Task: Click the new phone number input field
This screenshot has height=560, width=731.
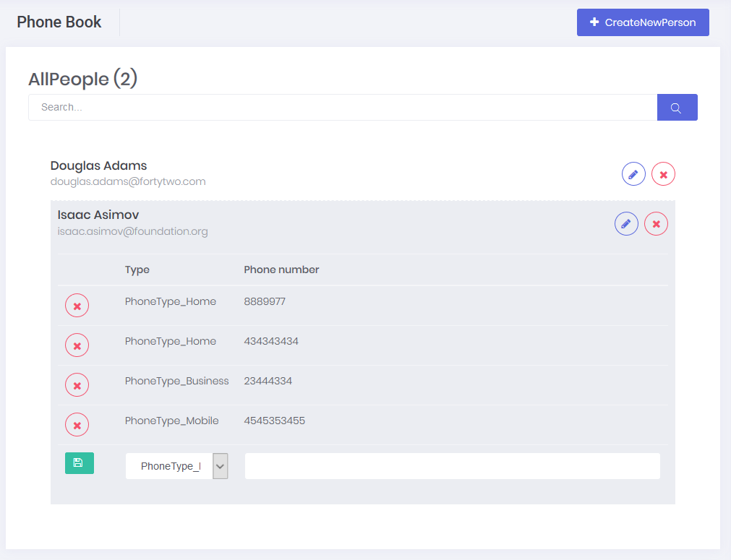Action: pyautogui.click(x=452, y=466)
